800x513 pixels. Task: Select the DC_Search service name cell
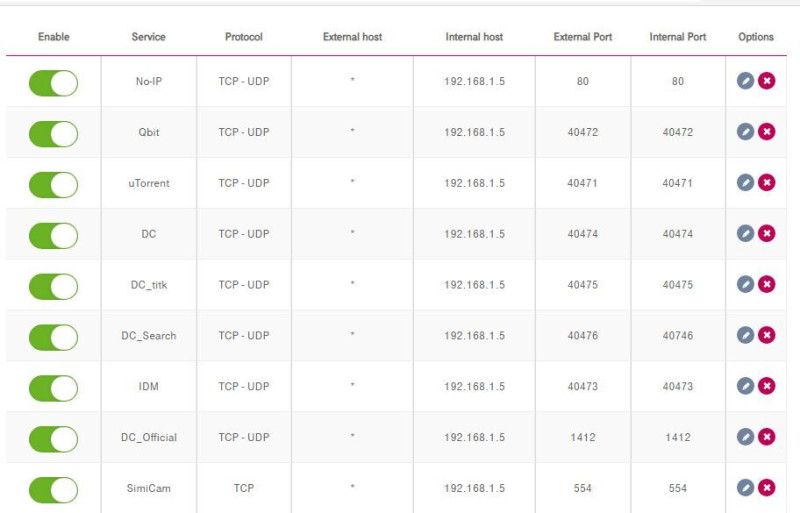coord(148,336)
